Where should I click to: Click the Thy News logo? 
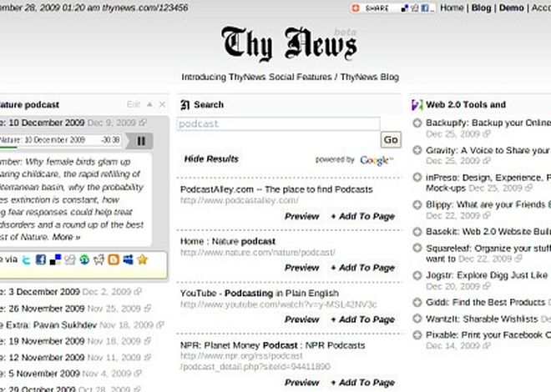click(x=290, y=43)
